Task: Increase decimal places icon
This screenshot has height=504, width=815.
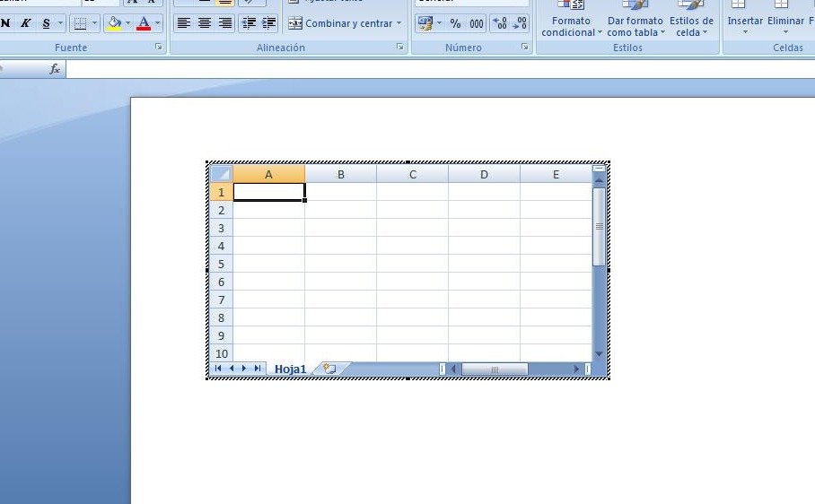Action: click(499, 23)
